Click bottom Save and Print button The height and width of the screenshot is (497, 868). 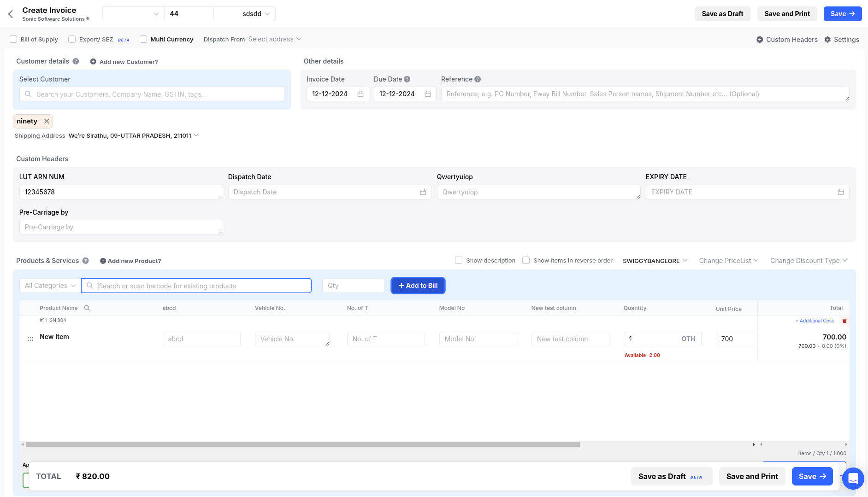point(752,476)
